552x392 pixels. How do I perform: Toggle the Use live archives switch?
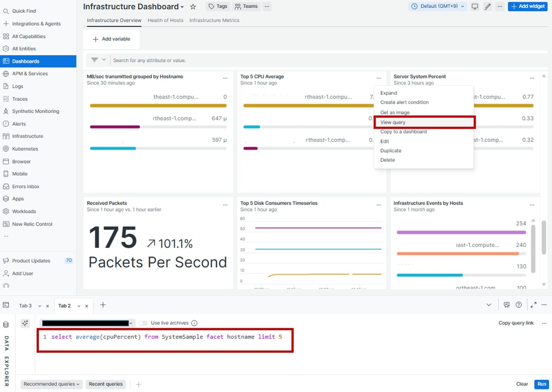click(x=143, y=323)
